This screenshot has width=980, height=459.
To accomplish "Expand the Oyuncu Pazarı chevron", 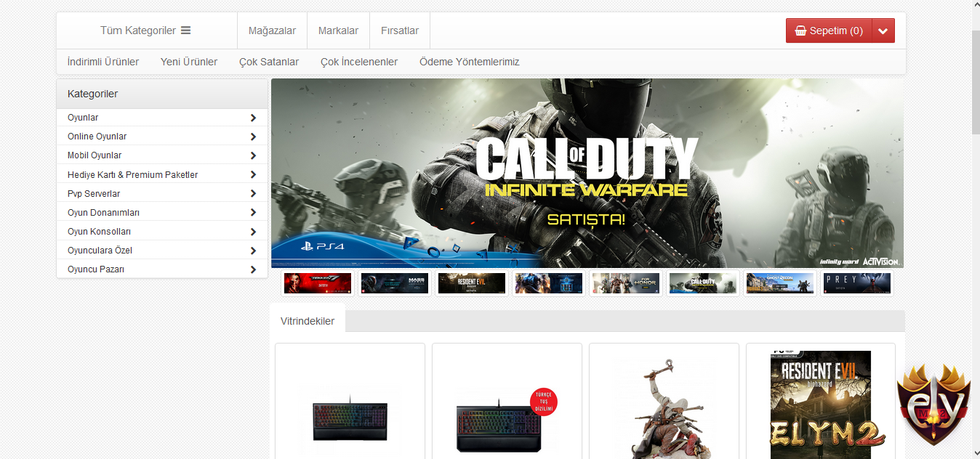I will click(x=253, y=269).
